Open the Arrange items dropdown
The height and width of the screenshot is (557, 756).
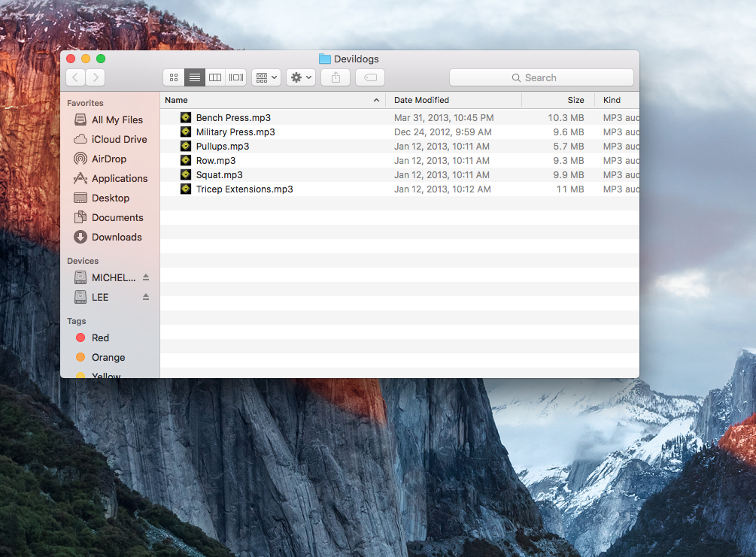[x=266, y=77]
